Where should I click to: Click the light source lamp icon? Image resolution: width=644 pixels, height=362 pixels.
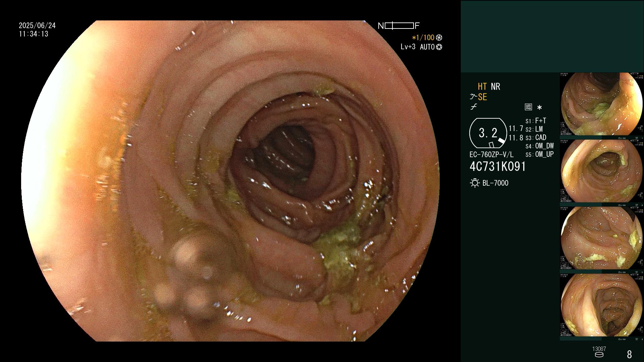pos(475,183)
